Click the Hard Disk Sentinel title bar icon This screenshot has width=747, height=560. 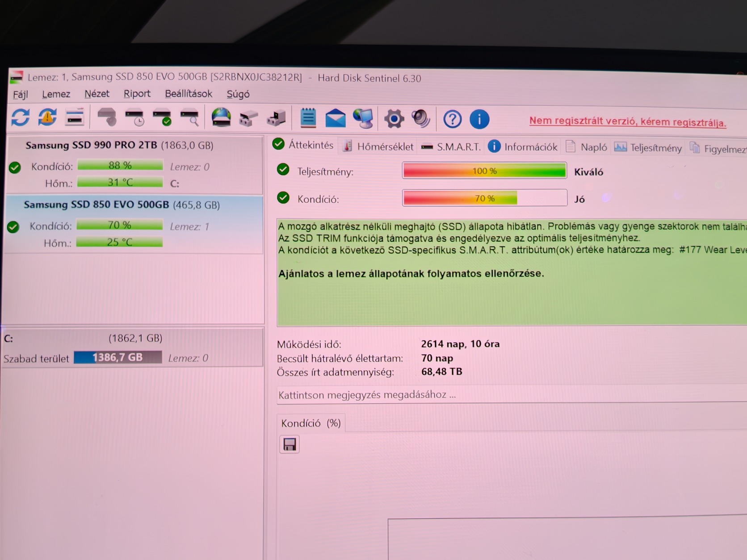17,77
